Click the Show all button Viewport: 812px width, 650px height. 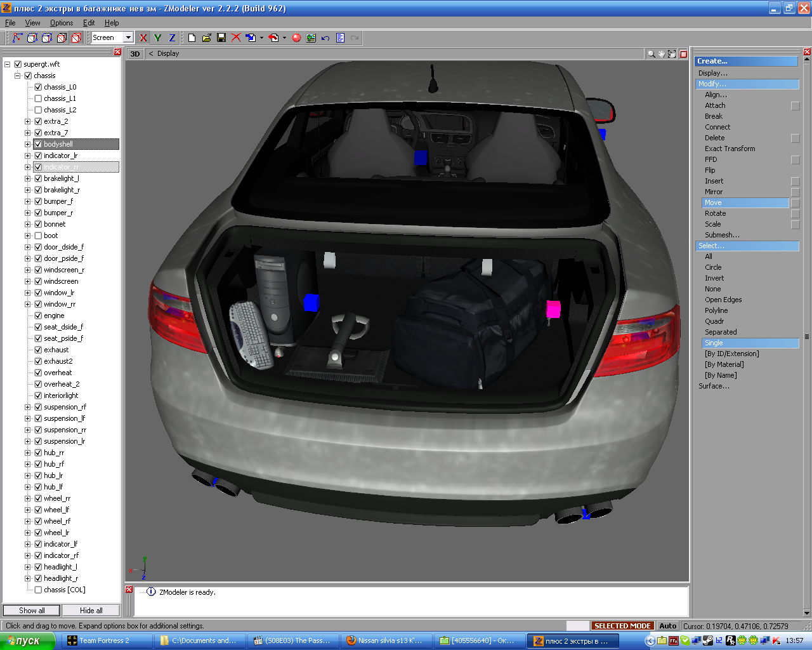(32, 611)
